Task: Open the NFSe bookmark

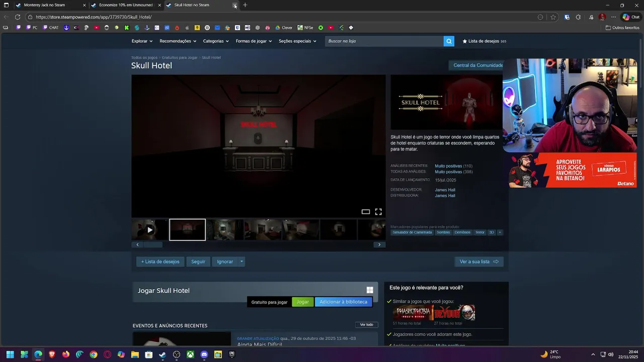Action: coord(305,28)
